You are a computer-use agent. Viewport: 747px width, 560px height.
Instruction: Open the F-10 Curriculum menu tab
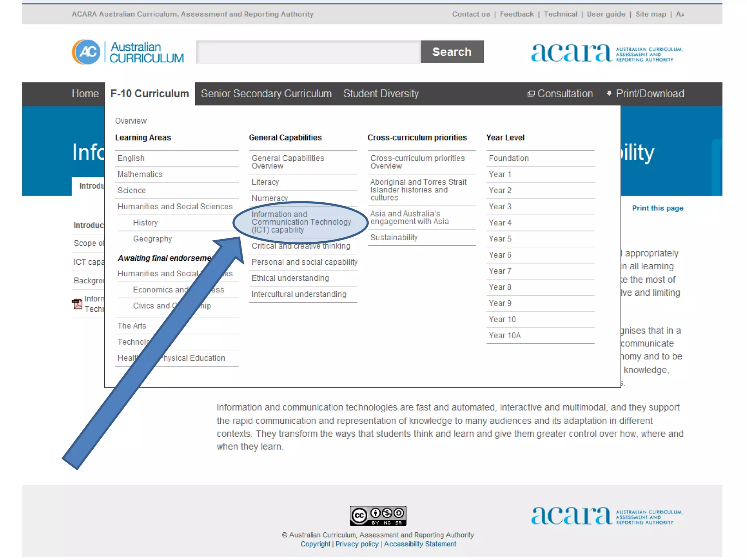click(x=150, y=94)
